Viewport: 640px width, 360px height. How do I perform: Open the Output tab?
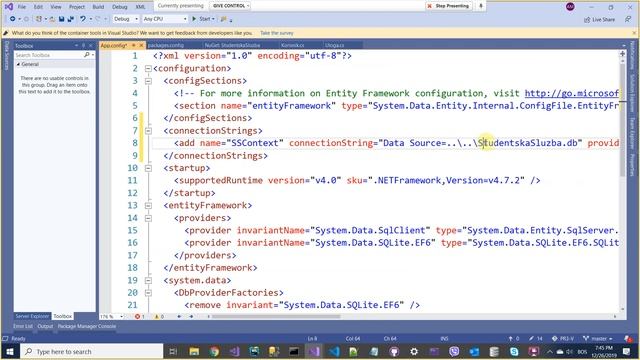tap(45, 327)
